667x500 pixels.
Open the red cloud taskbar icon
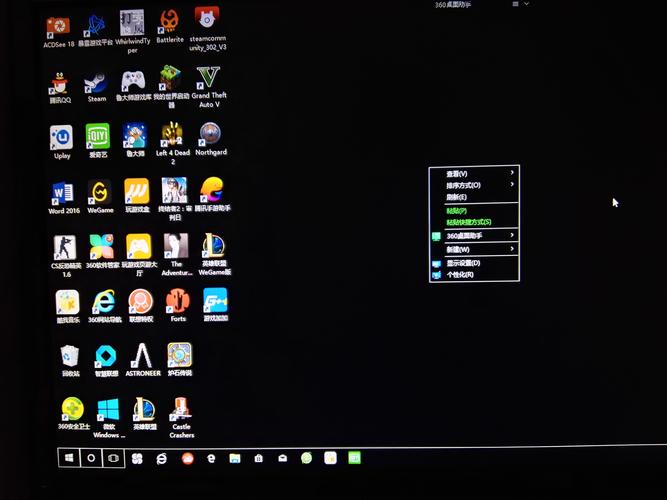(188, 458)
